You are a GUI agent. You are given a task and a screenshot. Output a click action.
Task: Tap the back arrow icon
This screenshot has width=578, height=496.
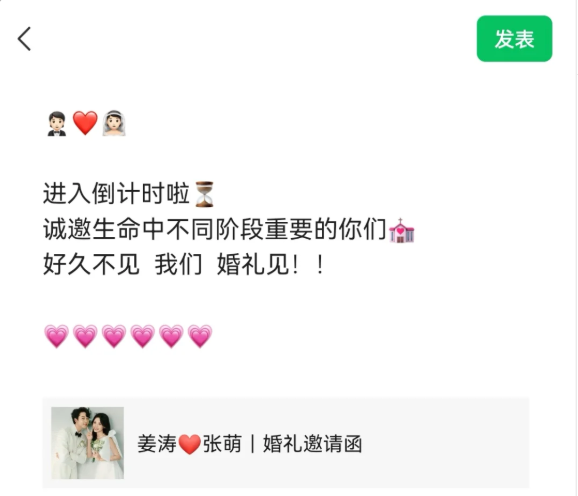24,38
